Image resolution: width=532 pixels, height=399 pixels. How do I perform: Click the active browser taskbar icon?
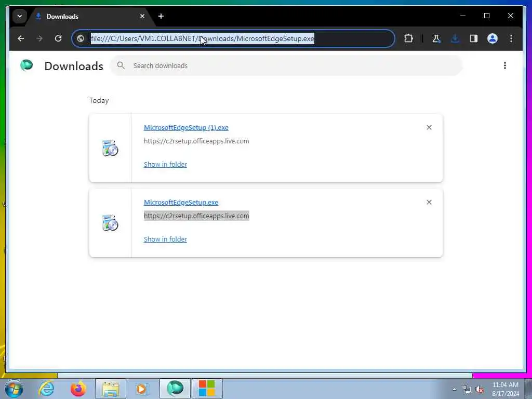[175, 389]
